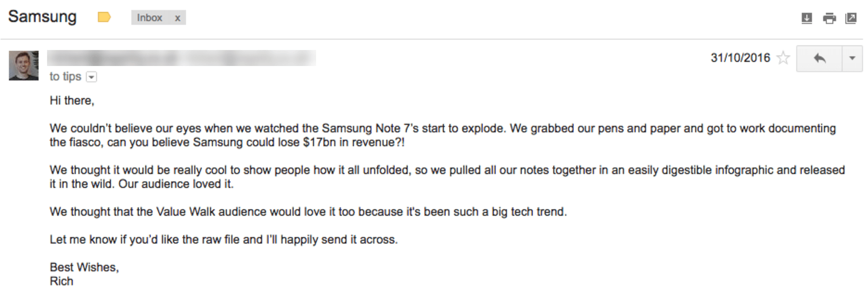Expand details arrow next to "to tips"
Image resolution: width=868 pixels, height=301 pixels.
click(x=91, y=77)
